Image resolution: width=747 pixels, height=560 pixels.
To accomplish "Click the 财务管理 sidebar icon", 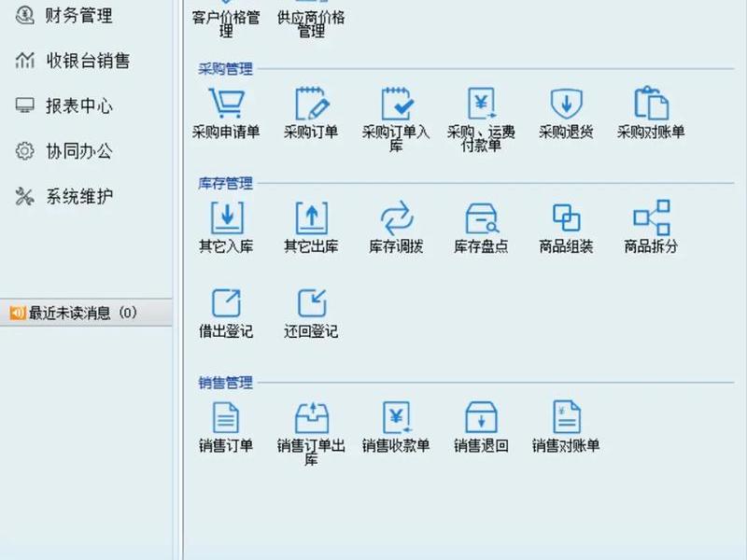I will (25, 15).
